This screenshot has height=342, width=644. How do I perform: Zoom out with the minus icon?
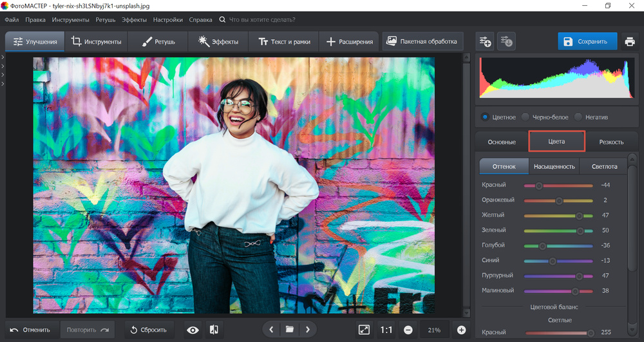408,330
